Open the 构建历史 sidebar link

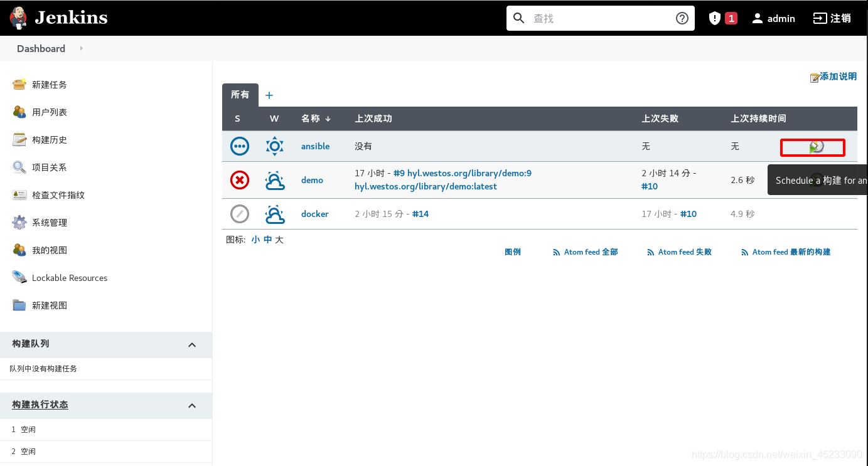point(50,140)
